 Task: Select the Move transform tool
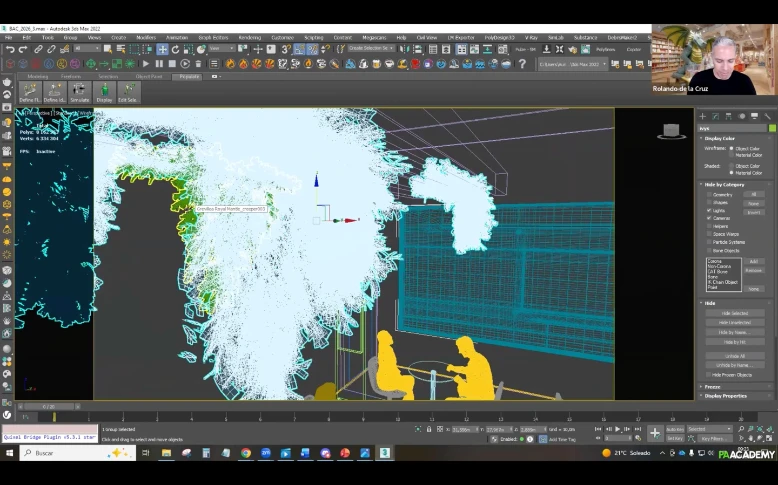tap(162, 49)
